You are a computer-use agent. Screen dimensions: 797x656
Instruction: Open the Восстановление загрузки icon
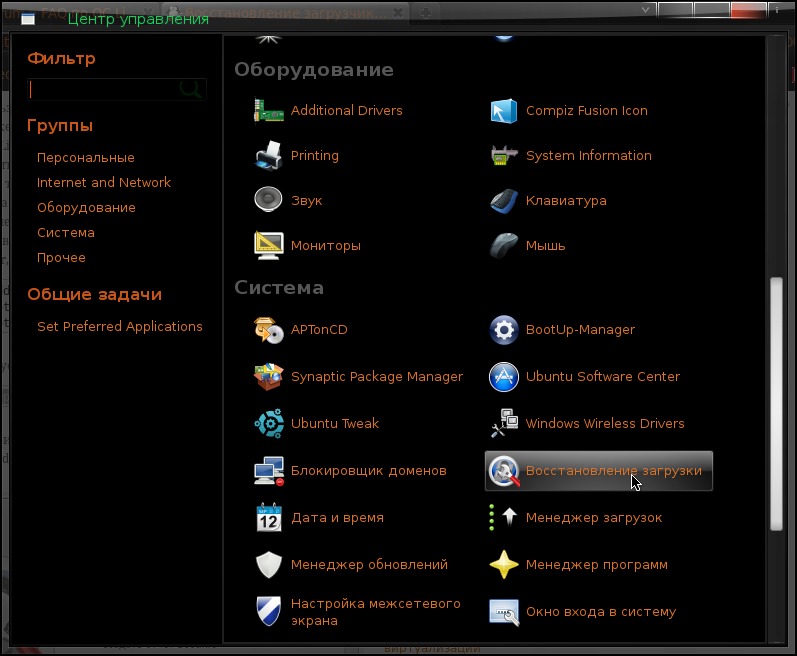(503, 471)
